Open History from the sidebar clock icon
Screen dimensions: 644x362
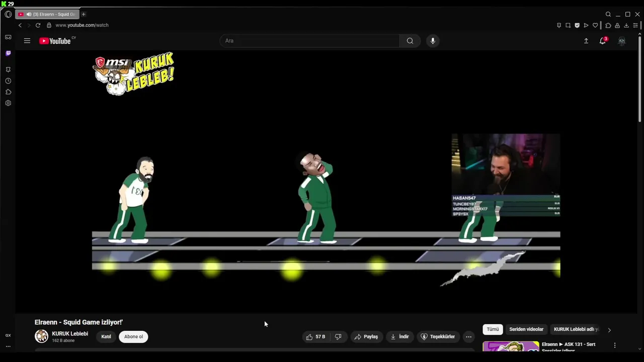click(8, 81)
